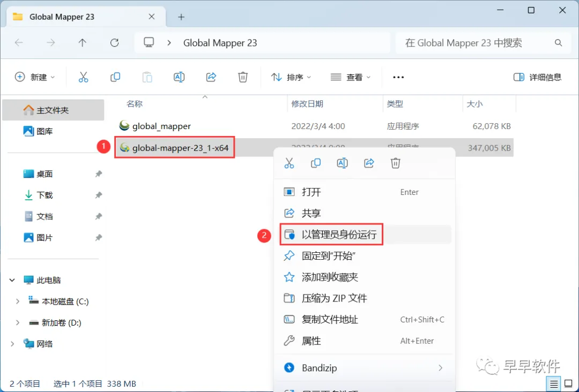Click the Rename icon in context menu
The image size is (579, 392).
point(342,163)
